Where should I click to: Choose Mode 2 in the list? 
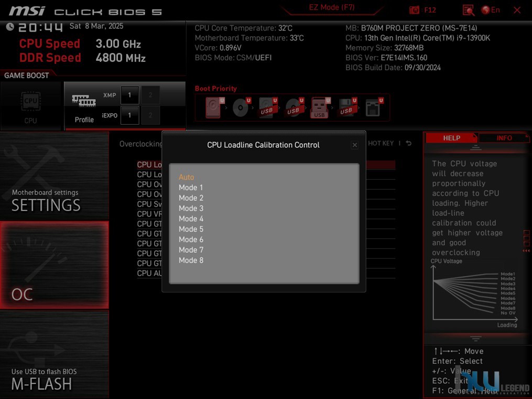pyautogui.click(x=191, y=198)
